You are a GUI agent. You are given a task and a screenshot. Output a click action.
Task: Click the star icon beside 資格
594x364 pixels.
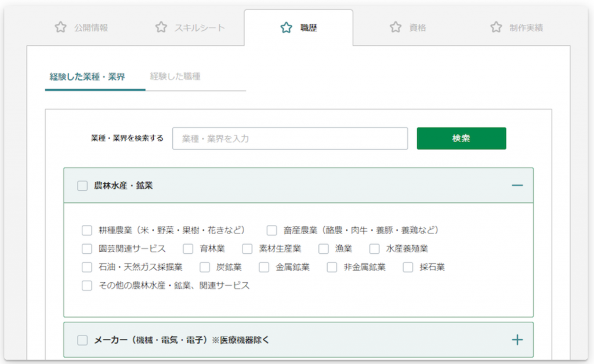click(x=396, y=27)
